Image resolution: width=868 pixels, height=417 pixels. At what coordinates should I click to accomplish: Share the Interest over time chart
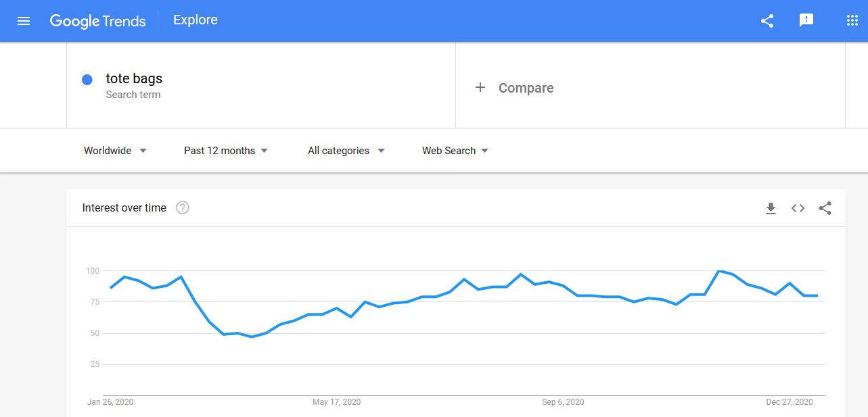[825, 208]
